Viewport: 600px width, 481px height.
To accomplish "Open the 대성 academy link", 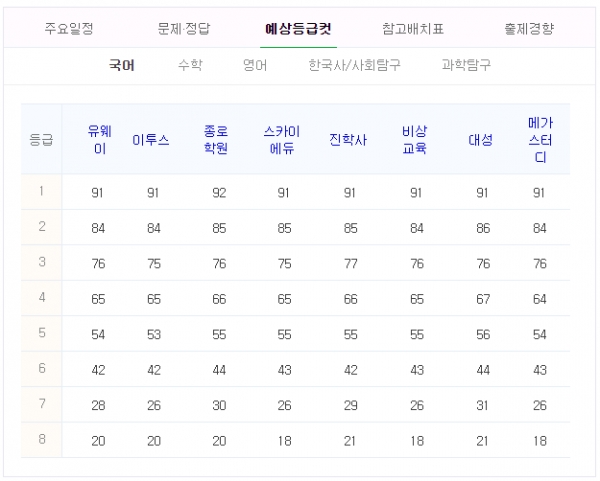I will (481, 140).
